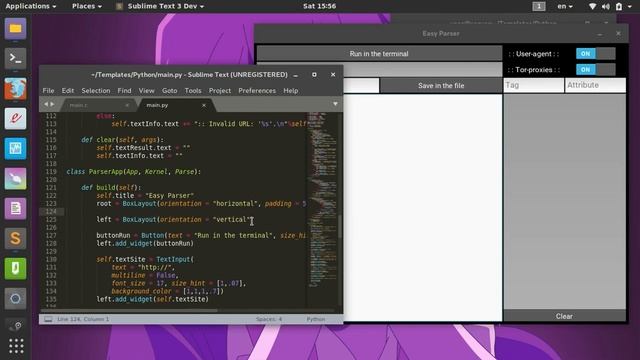The image size is (640, 360).
Task: Click 'left.add_widget(buttonRun)' code line
Action: (x=145, y=244)
